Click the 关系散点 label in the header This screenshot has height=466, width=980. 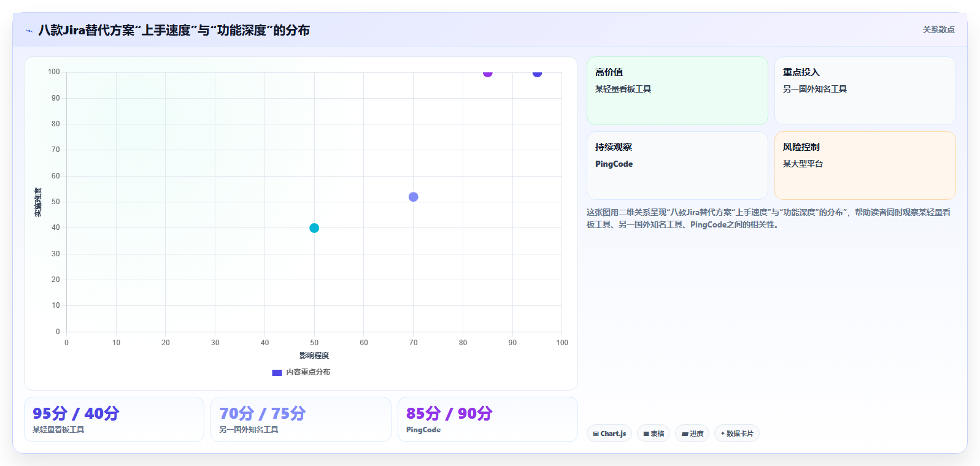coord(938,29)
